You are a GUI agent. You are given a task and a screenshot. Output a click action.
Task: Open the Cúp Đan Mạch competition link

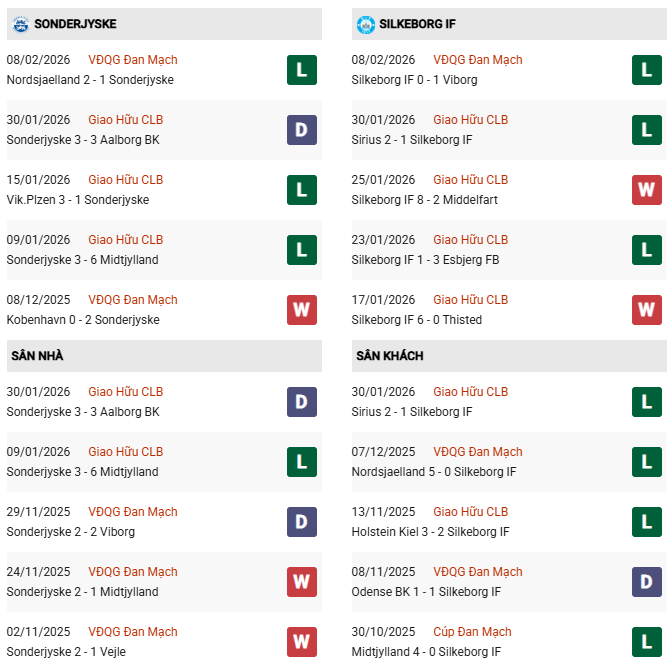tap(472, 632)
